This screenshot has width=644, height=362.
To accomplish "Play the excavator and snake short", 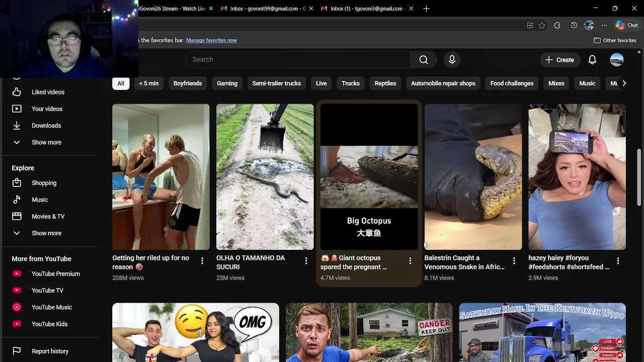I will [265, 177].
